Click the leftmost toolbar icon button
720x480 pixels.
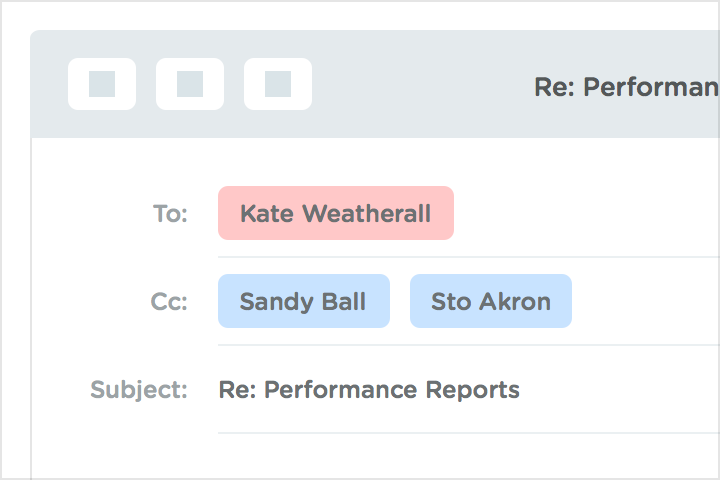[x=102, y=84]
